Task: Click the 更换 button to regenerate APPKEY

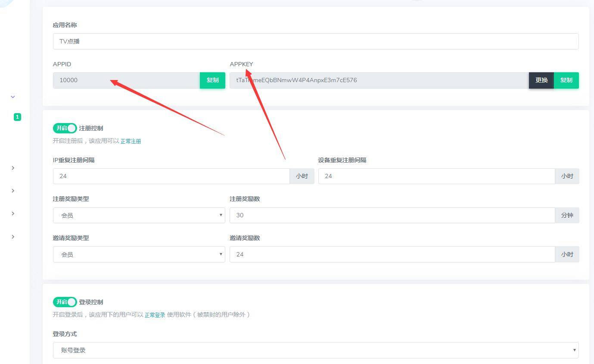Action: [x=541, y=80]
